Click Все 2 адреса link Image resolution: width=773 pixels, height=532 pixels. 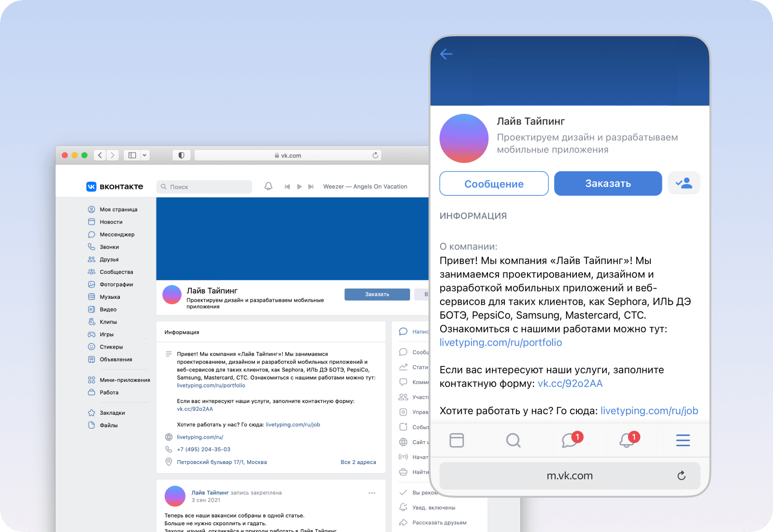(358, 462)
